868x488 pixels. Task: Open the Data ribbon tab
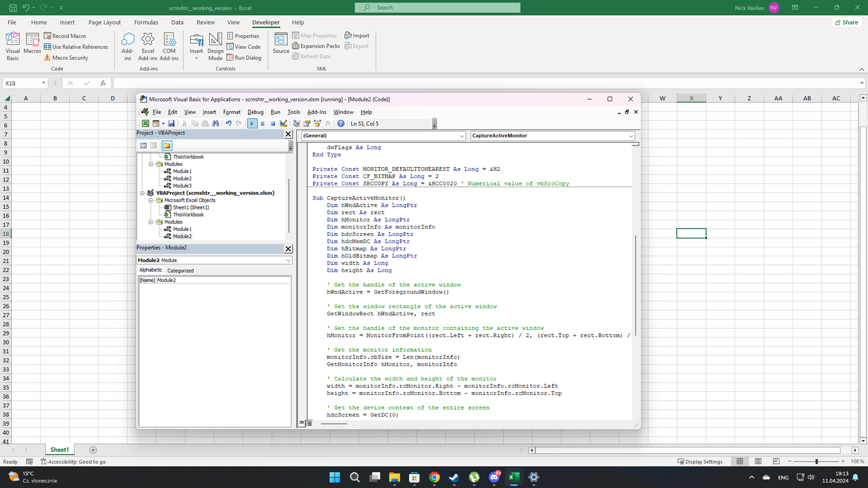point(177,22)
